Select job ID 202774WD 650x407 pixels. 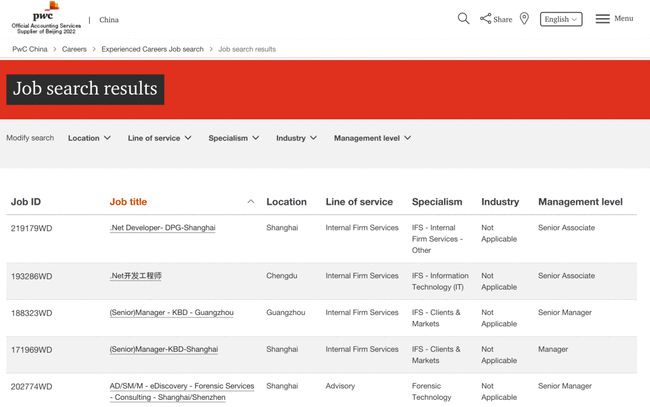(32, 387)
